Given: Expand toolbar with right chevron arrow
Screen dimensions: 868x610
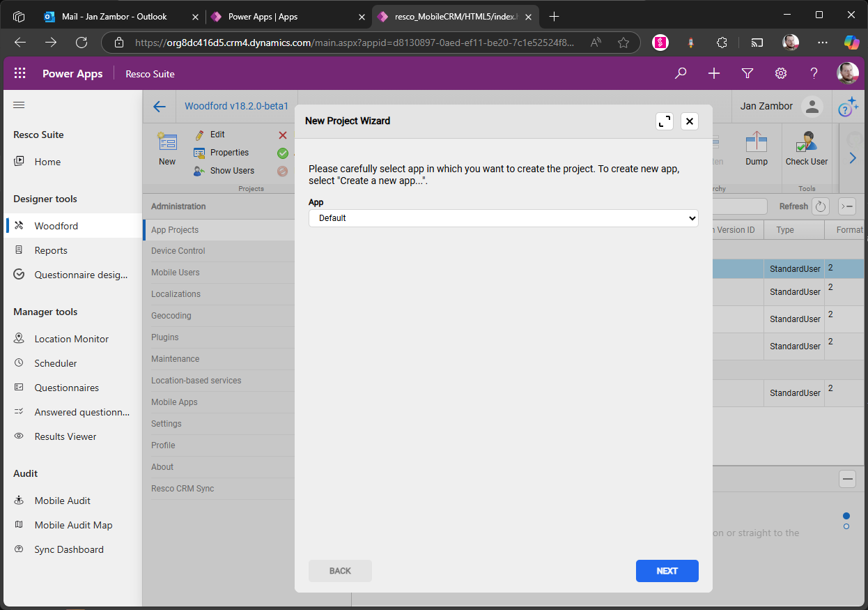Looking at the screenshot, I should 853,158.
